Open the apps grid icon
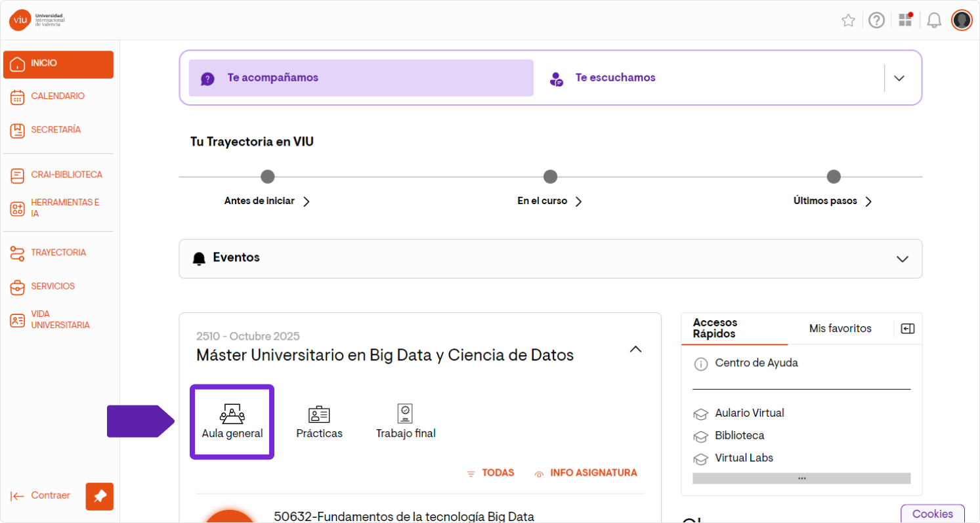 (906, 20)
